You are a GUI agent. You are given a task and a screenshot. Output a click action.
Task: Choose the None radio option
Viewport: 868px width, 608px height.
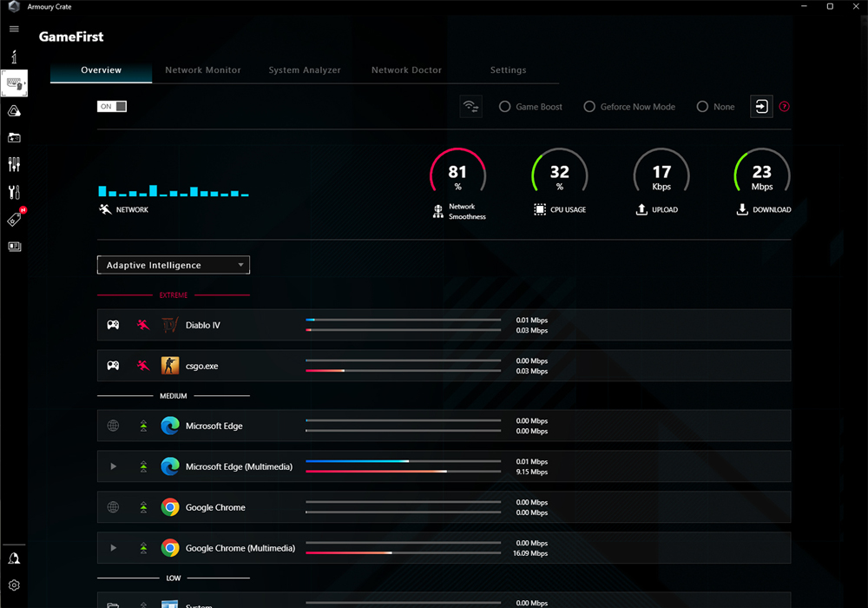click(x=702, y=107)
